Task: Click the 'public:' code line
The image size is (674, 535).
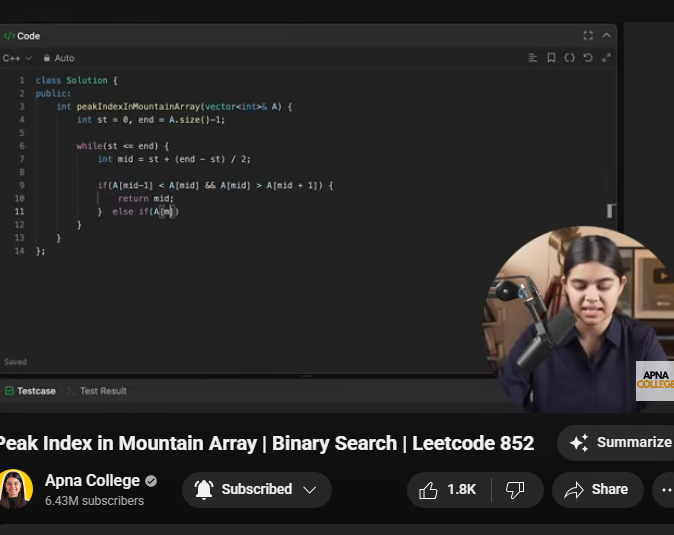Action: coord(53,94)
